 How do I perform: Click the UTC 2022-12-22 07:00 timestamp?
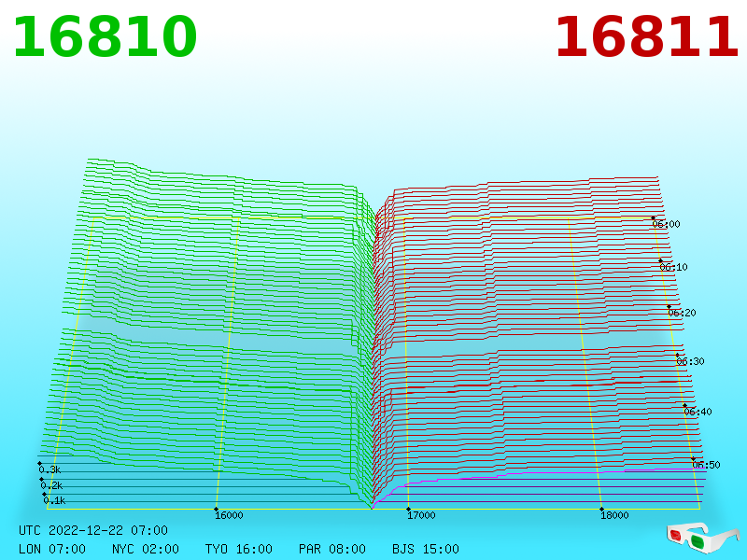pos(93,530)
